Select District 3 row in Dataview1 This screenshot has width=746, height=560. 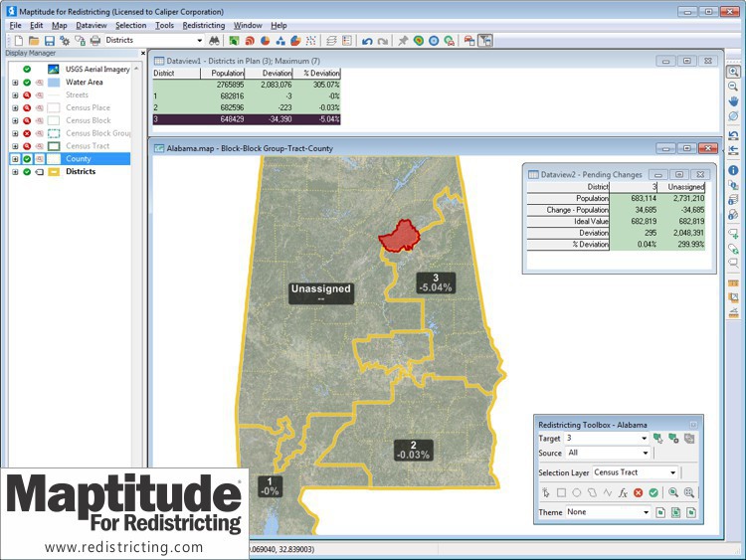246,119
